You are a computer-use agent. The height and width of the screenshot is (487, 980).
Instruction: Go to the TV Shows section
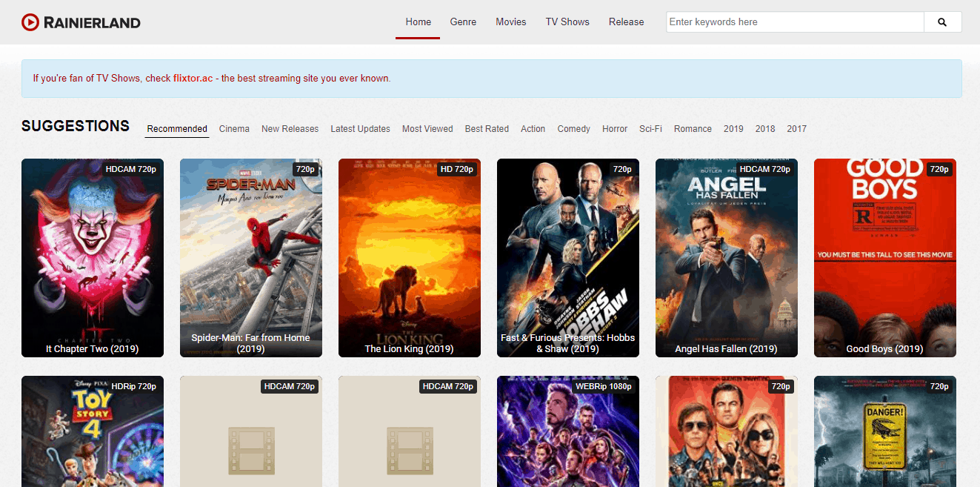(567, 22)
